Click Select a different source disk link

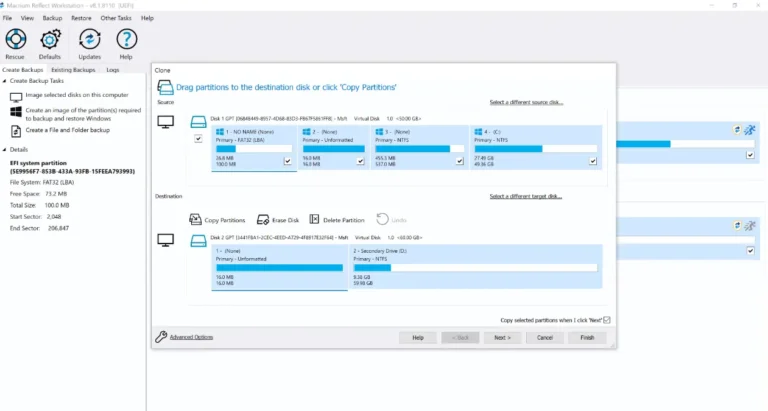[x=526, y=102]
